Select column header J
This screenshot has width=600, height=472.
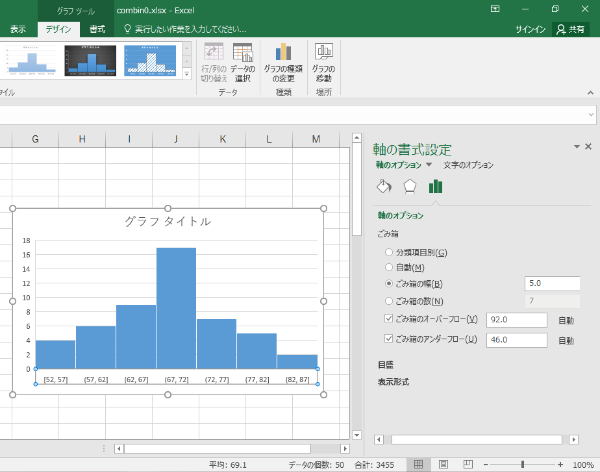[176, 139]
